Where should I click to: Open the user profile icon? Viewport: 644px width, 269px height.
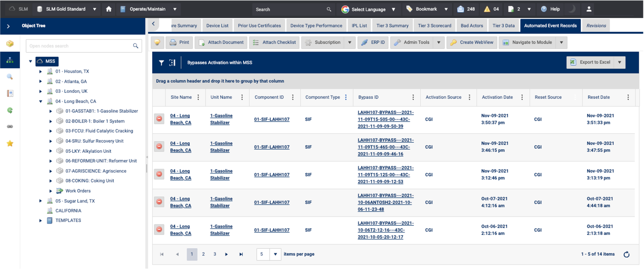pos(589,9)
